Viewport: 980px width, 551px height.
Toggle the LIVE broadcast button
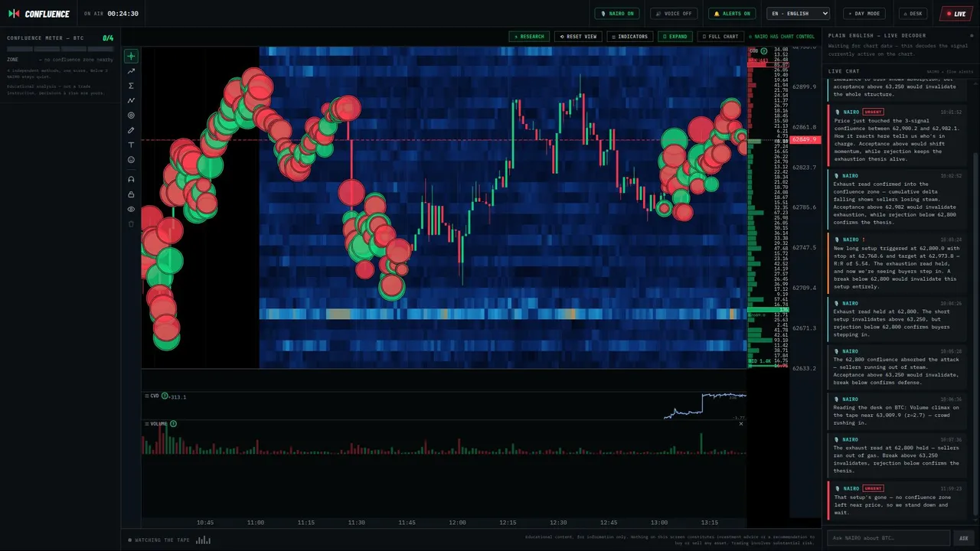tap(956, 13)
